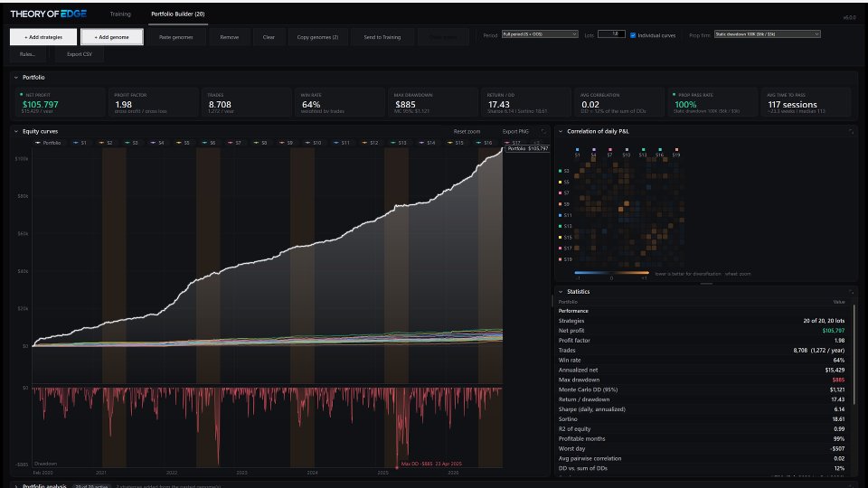Collapse the Portfolio section

click(x=15, y=78)
